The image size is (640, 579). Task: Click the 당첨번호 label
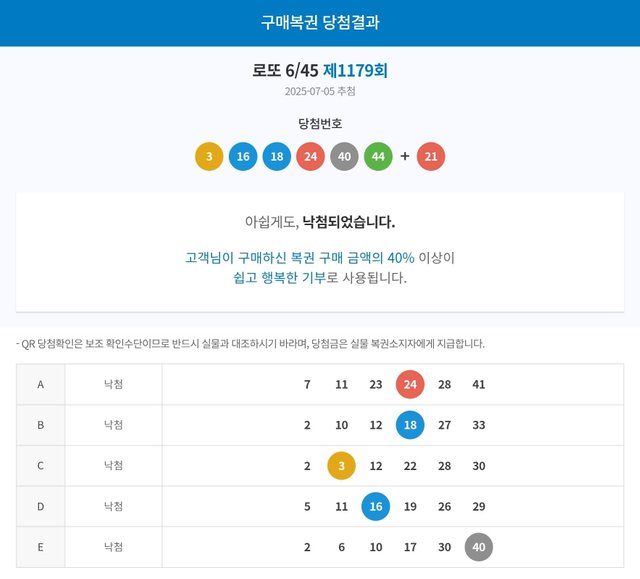coord(320,123)
